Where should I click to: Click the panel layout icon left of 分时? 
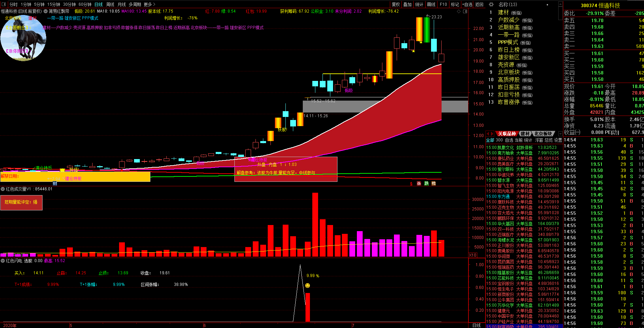4,4
